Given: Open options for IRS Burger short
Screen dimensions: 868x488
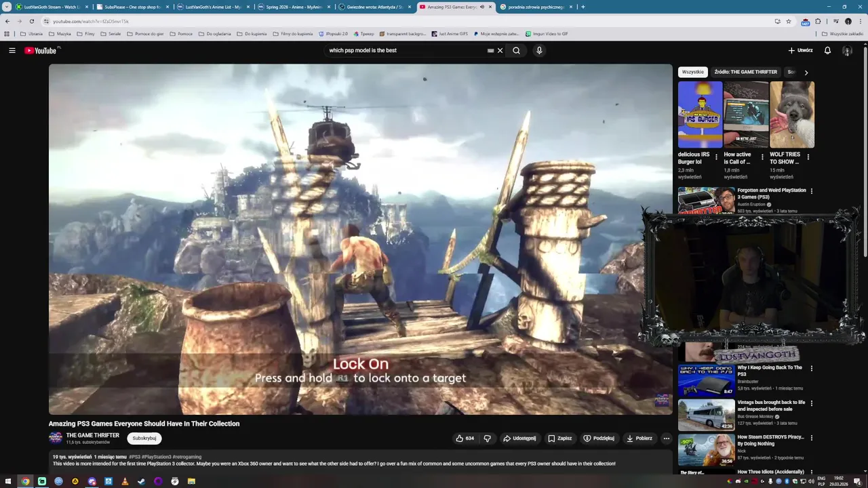Looking at the screenshot, I should [x=716, y=157].
